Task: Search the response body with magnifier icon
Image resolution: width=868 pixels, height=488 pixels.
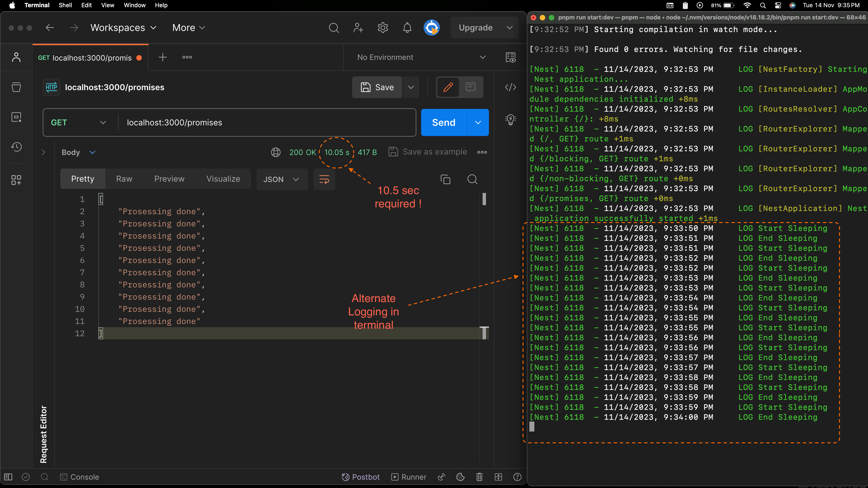Action: tap(472, 179)
